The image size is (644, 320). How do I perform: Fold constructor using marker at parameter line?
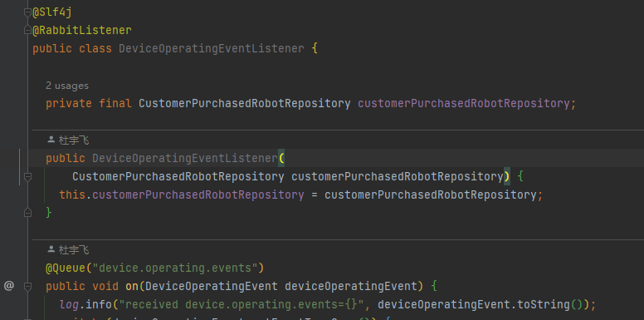27,177
